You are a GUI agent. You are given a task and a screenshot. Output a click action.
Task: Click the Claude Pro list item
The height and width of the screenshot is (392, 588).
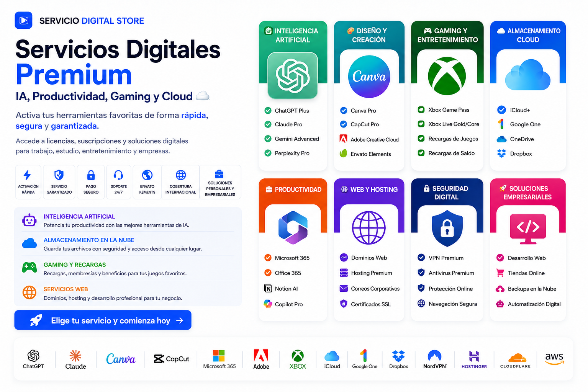(283, 124)
